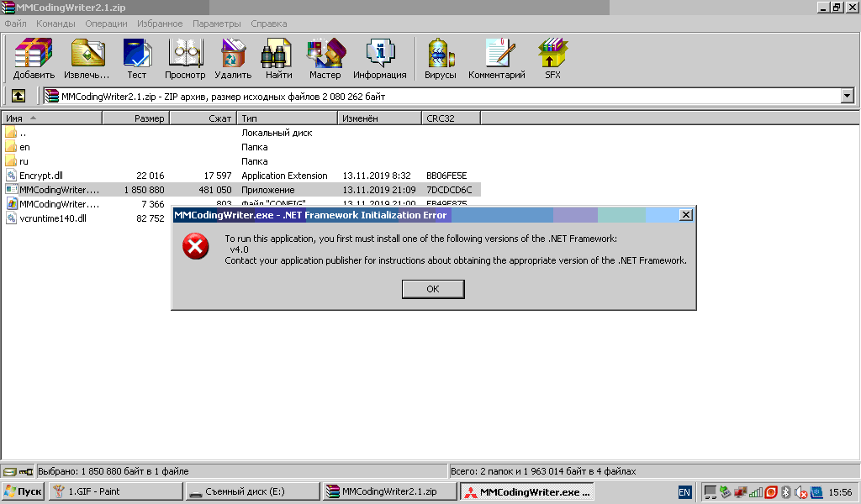Sort file list by Имя column

pos(51,118)
